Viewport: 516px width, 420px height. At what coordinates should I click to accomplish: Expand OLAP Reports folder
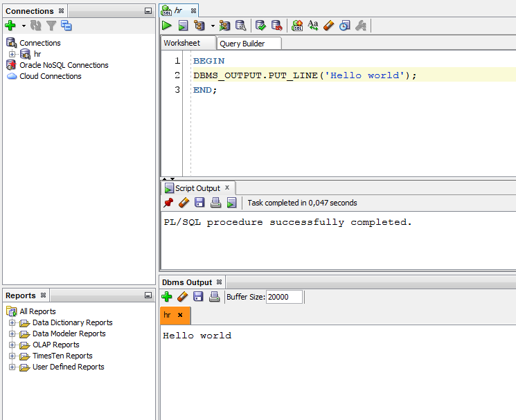pos(12,345)
